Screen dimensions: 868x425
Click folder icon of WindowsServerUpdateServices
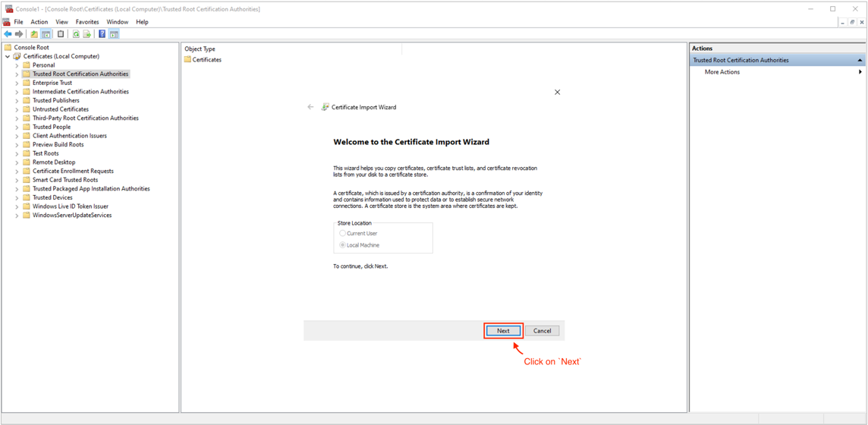[26, 216]
